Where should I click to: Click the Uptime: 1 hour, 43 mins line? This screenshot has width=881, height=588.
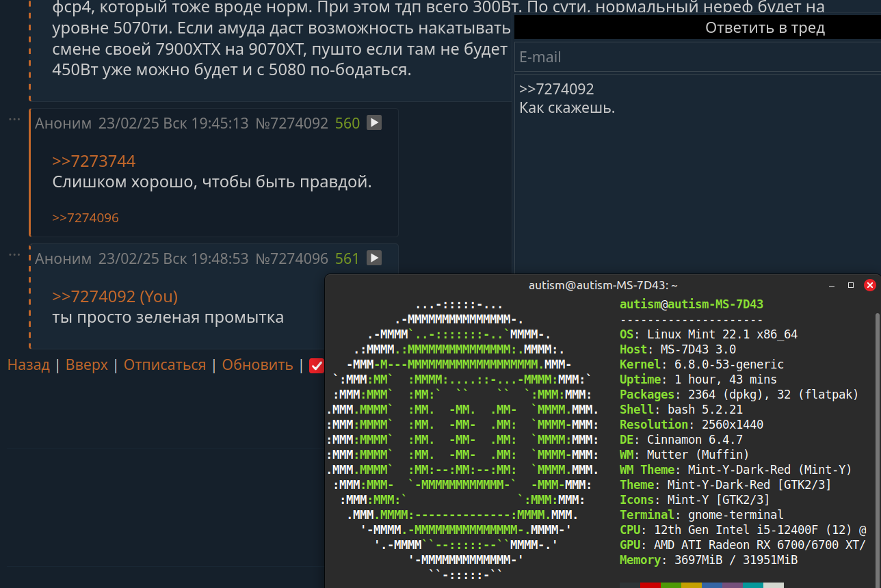(698, 379)
